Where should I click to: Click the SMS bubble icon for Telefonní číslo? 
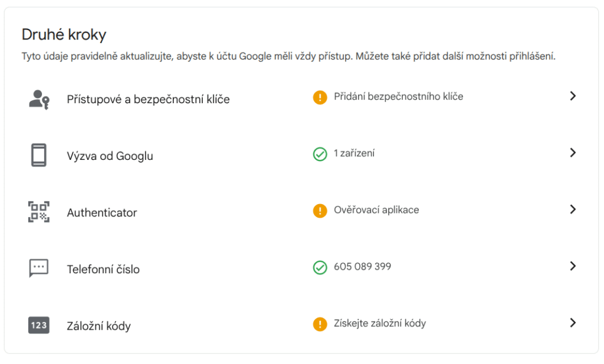coord(39,268)
